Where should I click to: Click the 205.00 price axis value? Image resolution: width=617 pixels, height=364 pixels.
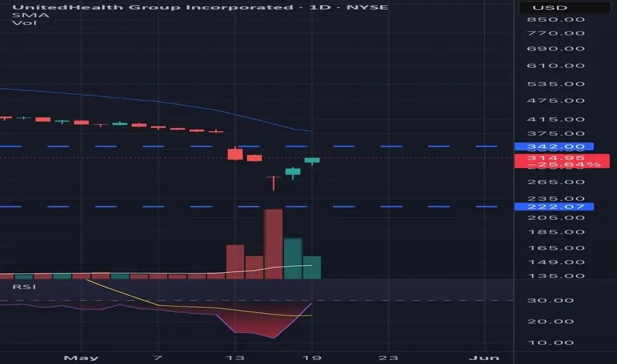tap(555, 218)
